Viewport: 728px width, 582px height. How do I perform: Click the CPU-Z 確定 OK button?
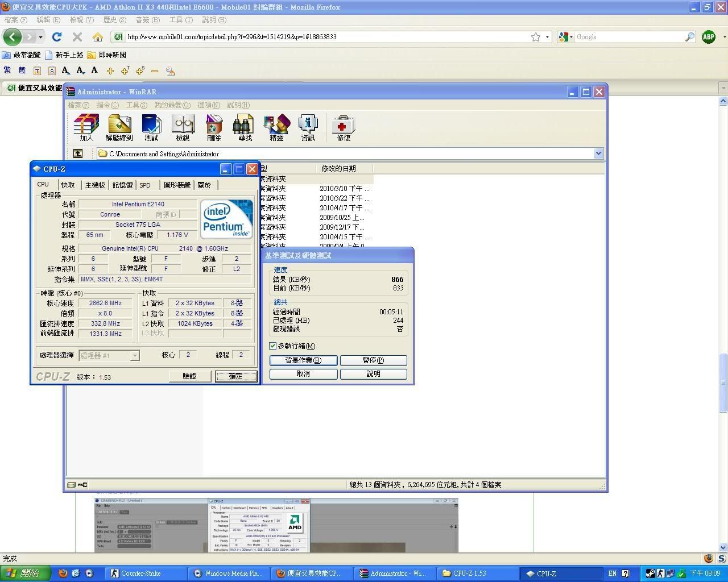[x=235, y=376]
